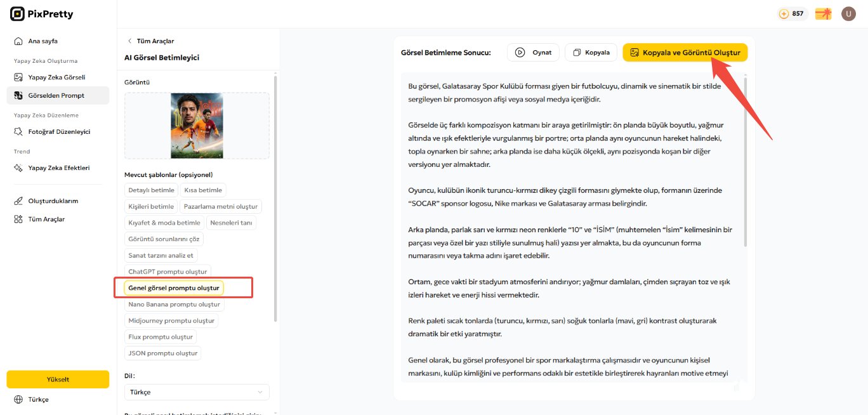Select Kişileri betimle template
This screenshot has width=868, height=415.
pos(151,207)
